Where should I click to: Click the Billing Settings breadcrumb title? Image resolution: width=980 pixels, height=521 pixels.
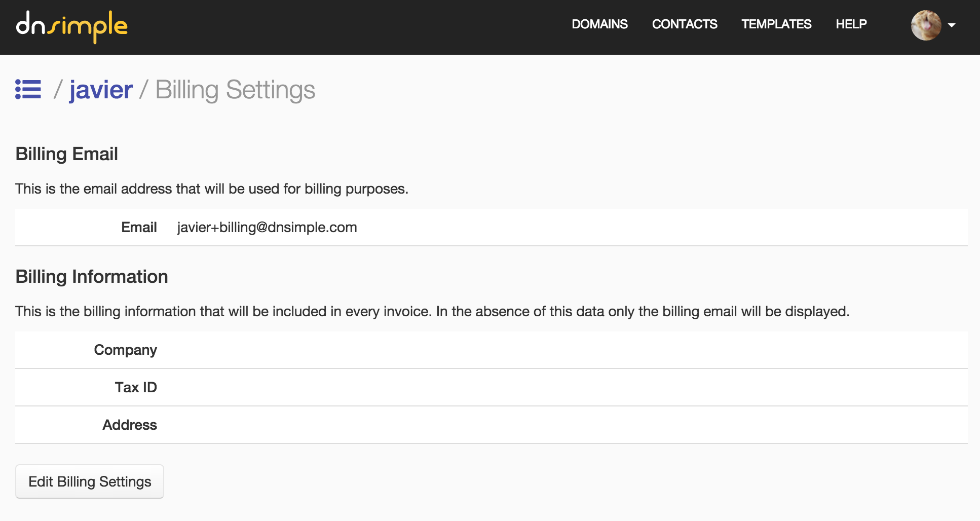235,90
